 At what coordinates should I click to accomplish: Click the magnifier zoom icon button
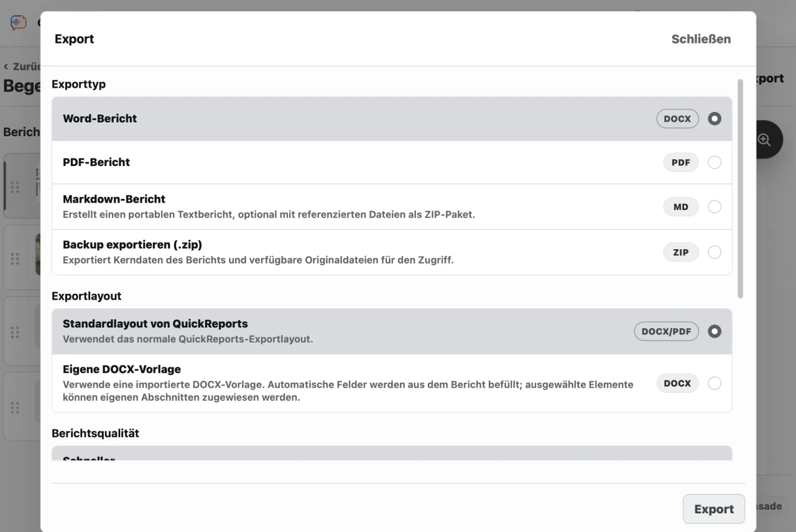(764, 140)
